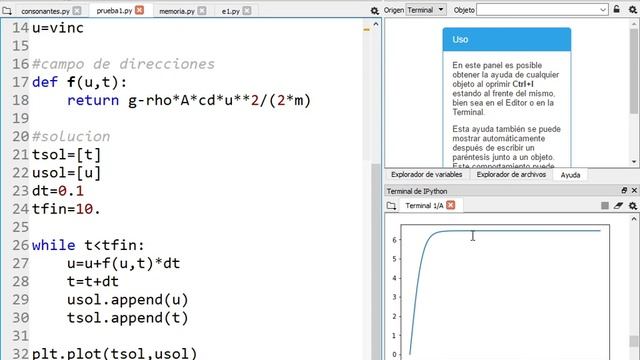Image resolution: width=640 pixels, height=360 pixels.
Task: Click the editor scroll up arrow
Action: pyautogui.click(x=376, y=24)
